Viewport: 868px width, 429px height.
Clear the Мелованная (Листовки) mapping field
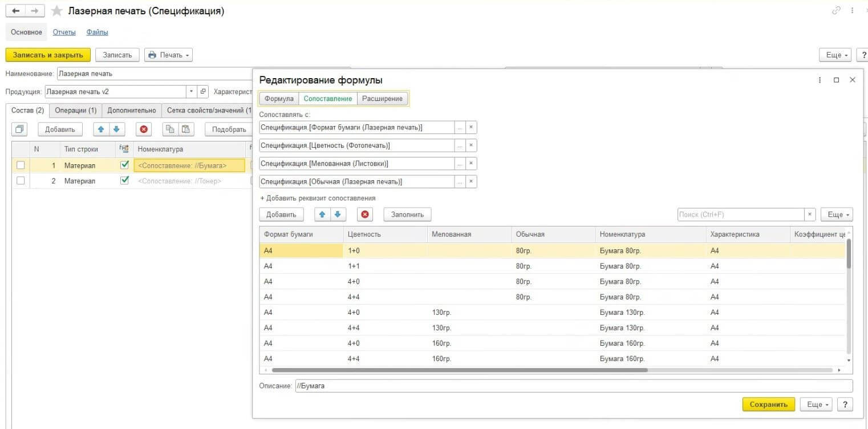(471, 164)
